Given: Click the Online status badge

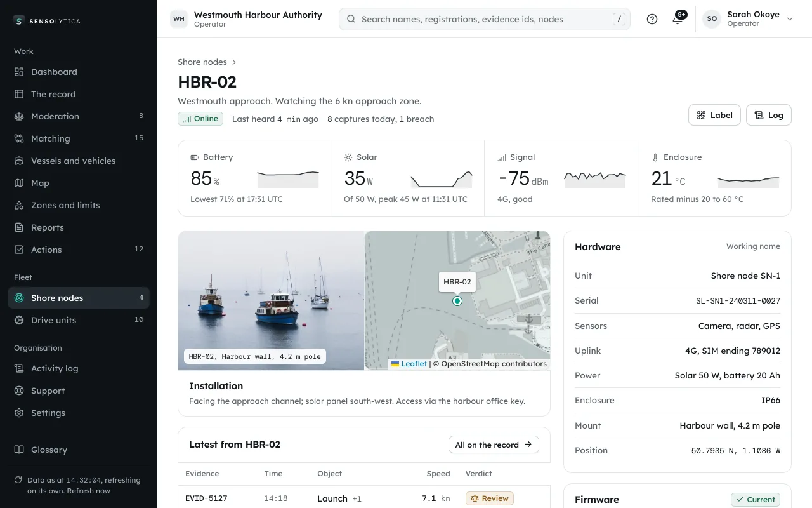Looking at the screenshot, I should pos(200,119).
